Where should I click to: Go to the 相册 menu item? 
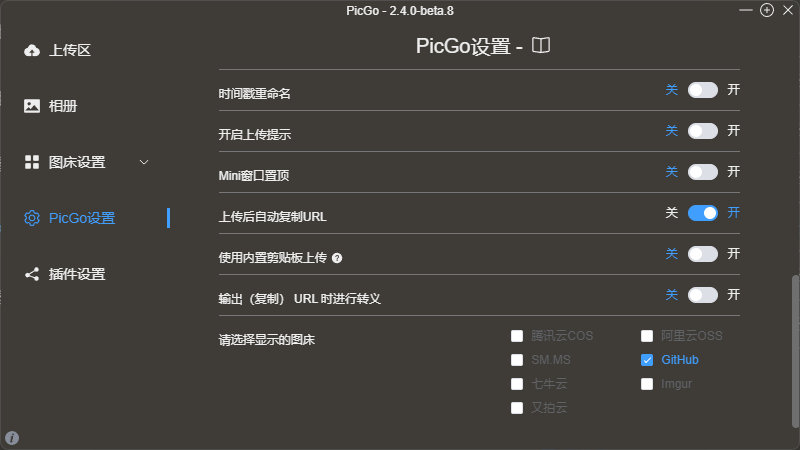click(x=63, y=106)
